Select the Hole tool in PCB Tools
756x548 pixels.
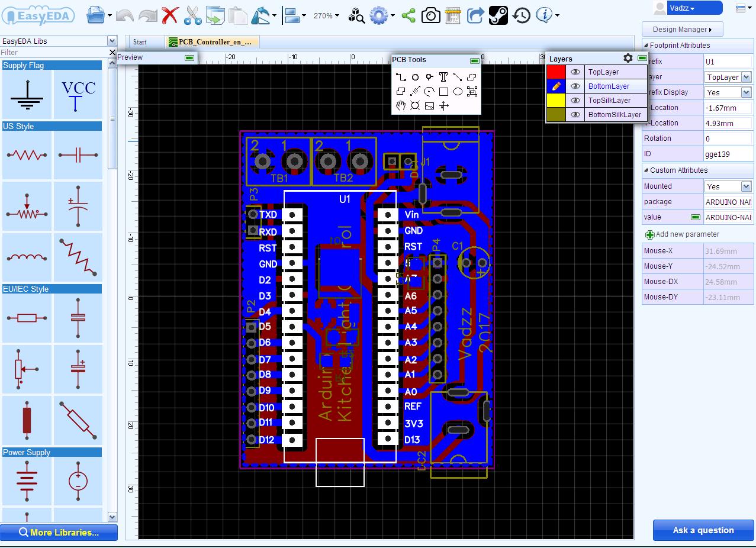[415, 105]
